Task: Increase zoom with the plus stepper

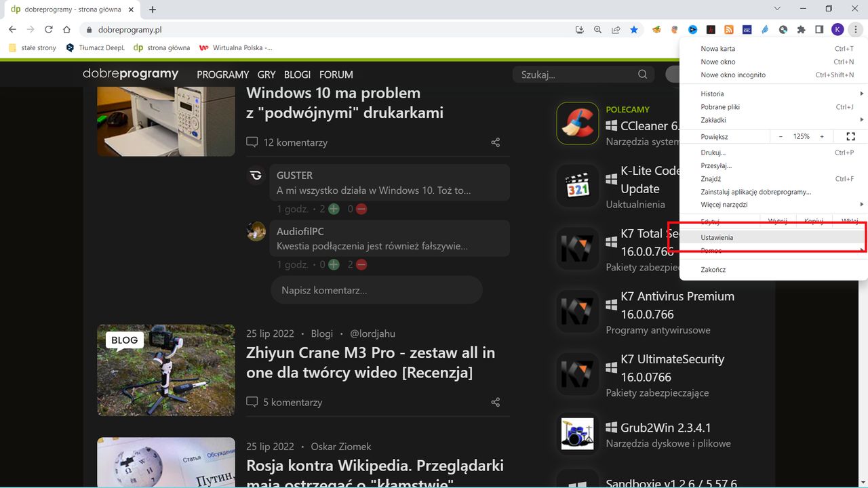Action: pos(822,136)
